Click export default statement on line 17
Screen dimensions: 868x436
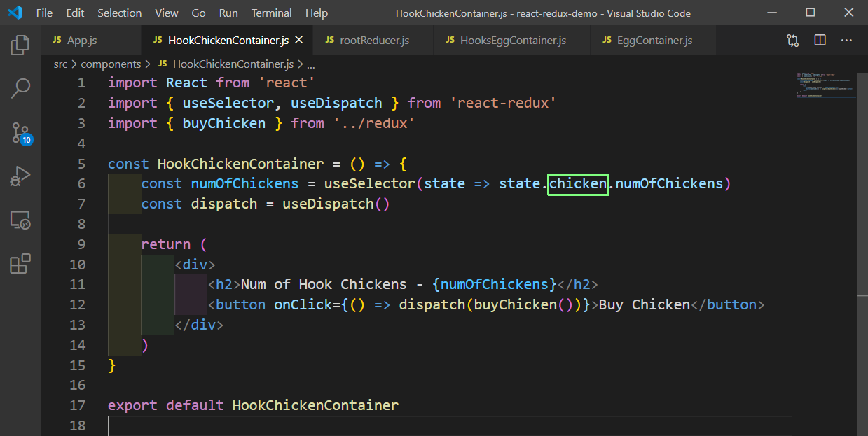coord(253,406)
